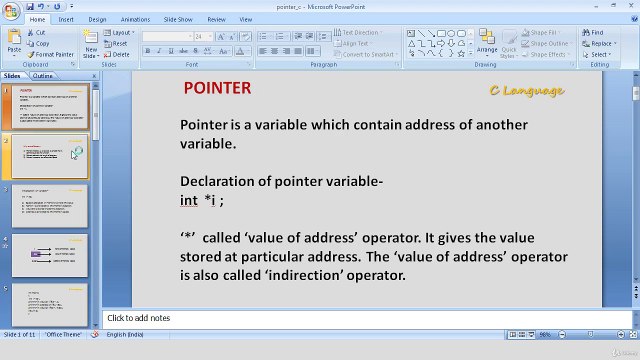640x360 pixels.
Task: Open the Layout dropdown
Action: click(119, 32)
